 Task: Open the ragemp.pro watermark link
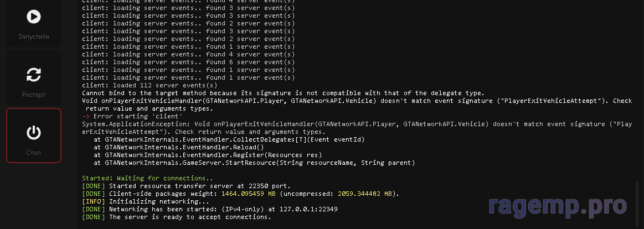click(558, 206)
